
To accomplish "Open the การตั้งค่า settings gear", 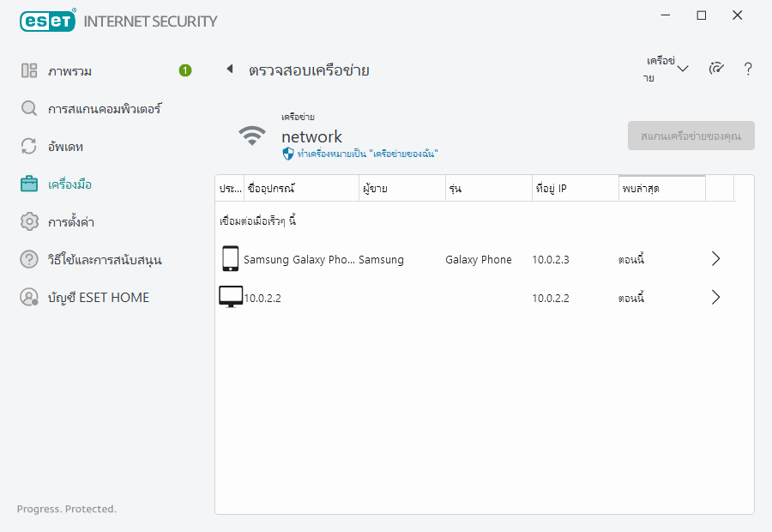I will 29,222.
